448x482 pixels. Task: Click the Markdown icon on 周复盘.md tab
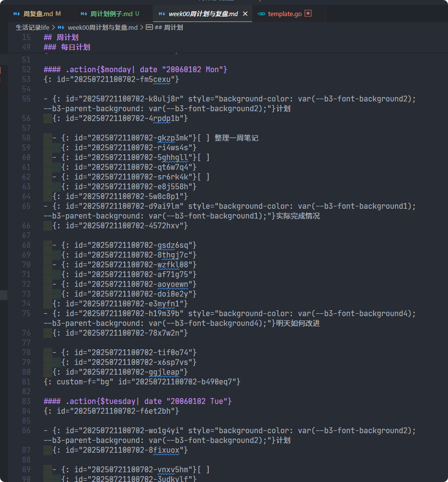tap(17, 14)
